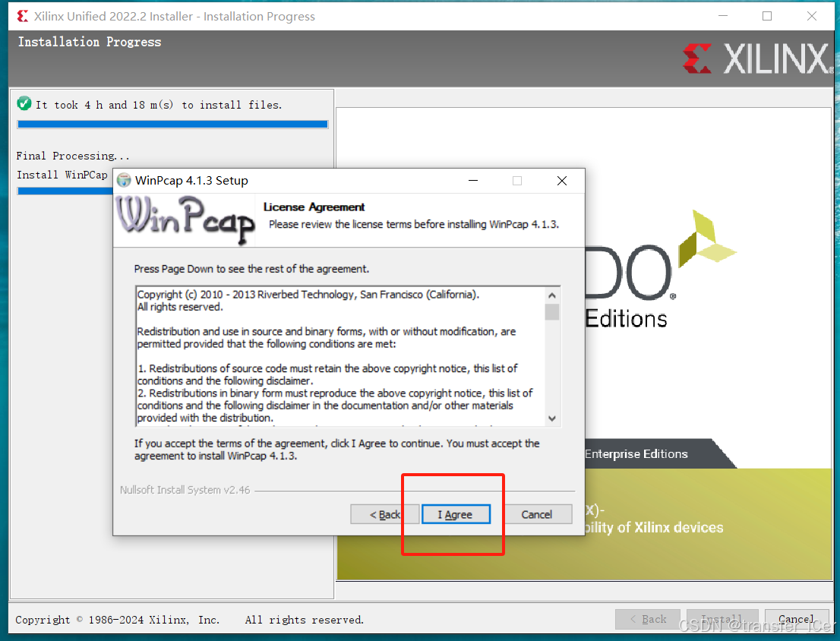
Task: Minimize the WinPcap 4.1.3 Setup dialog
Action: pos(473,181)
